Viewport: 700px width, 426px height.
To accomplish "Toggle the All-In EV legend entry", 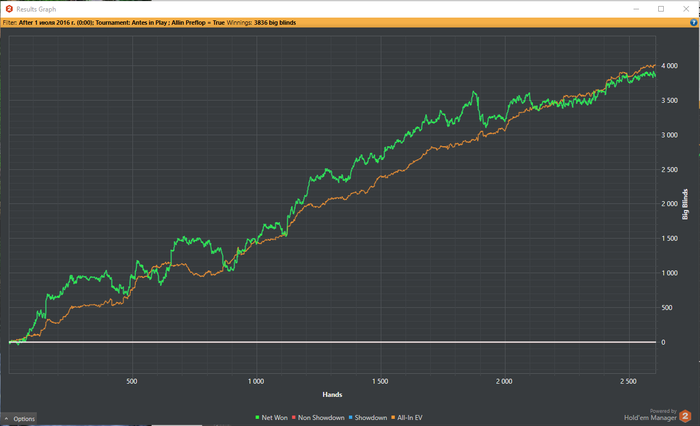I will coord(407,418).
